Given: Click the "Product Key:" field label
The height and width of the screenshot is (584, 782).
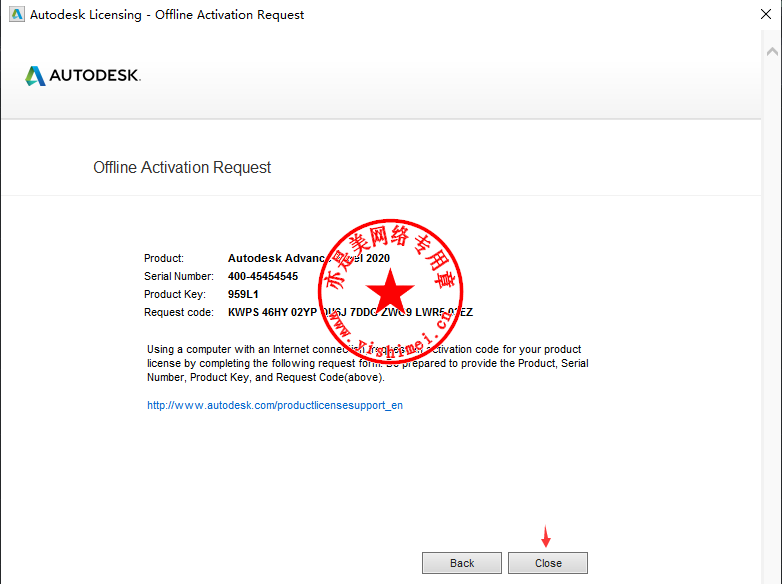Looking at the screenshot, I should coord(174,295).
